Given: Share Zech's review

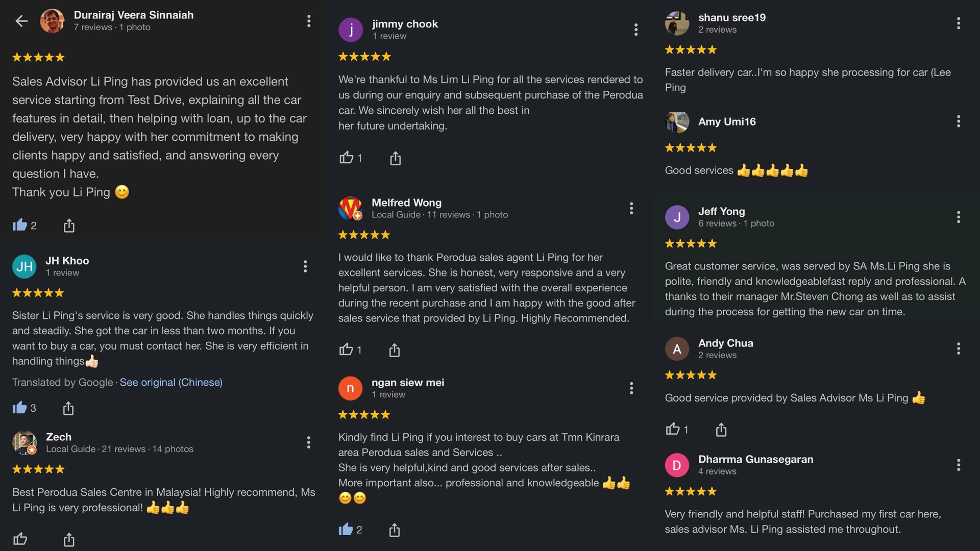Looking at the screenshot, I should coord(69,539).
